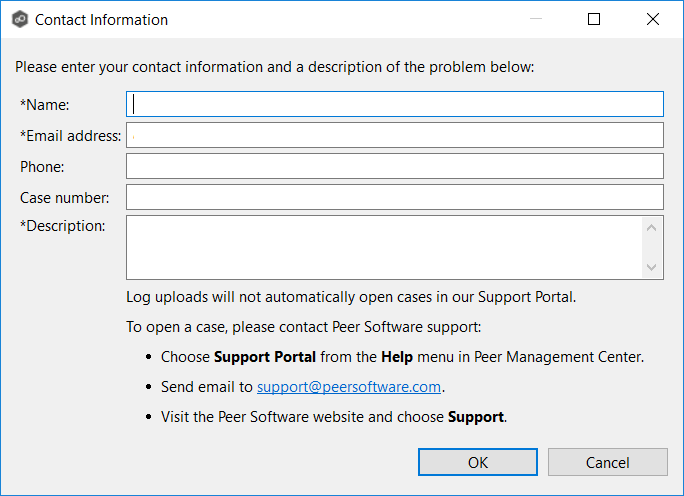Click the *Email address label
This screenshot has height=496, width=684.
(x=70, y=135)
